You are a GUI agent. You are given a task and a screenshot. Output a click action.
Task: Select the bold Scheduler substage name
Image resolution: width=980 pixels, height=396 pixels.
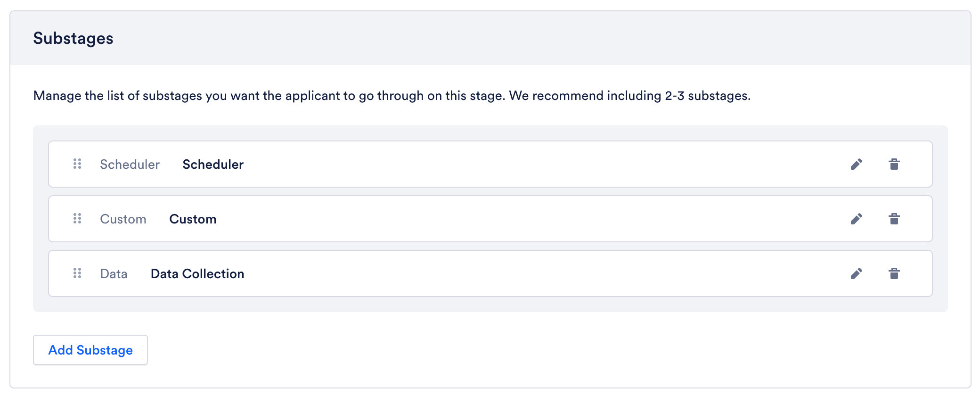(213, 165)
